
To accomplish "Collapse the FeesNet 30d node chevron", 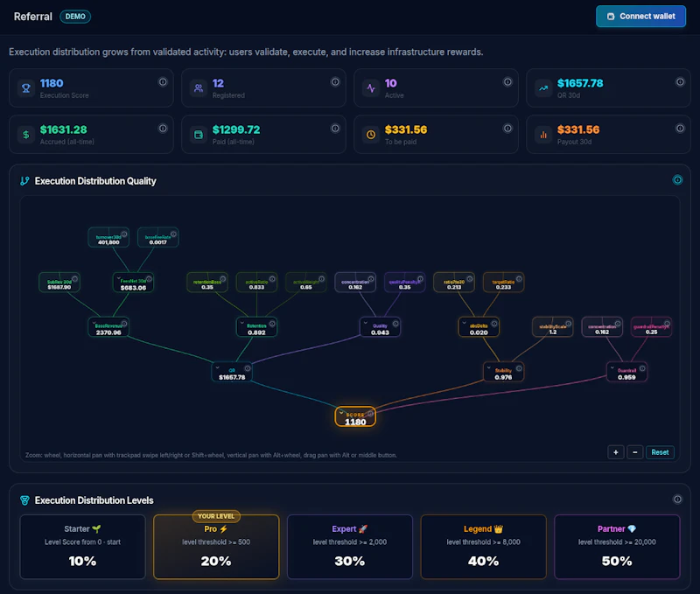I will point(118,278).
